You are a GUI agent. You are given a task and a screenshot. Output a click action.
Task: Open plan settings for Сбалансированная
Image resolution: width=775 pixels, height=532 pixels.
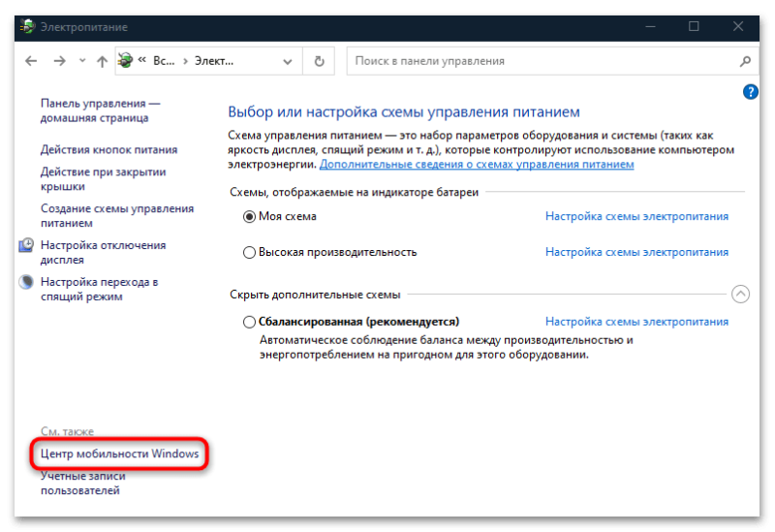coord(636,322)
